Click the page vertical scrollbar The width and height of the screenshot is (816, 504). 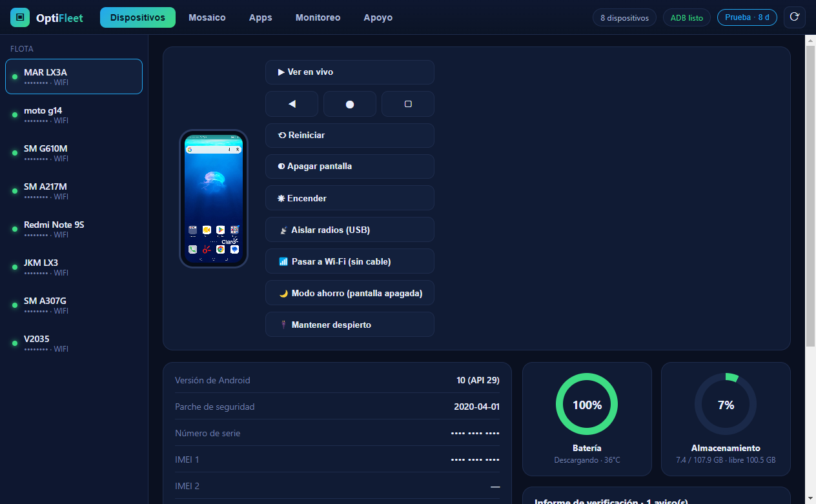pyautogui.click(x=811, y=197)
